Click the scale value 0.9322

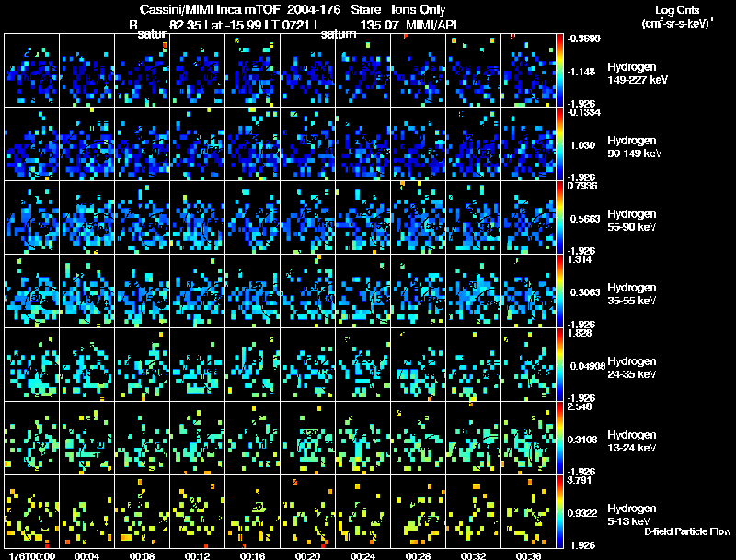(x=583, y=513)
